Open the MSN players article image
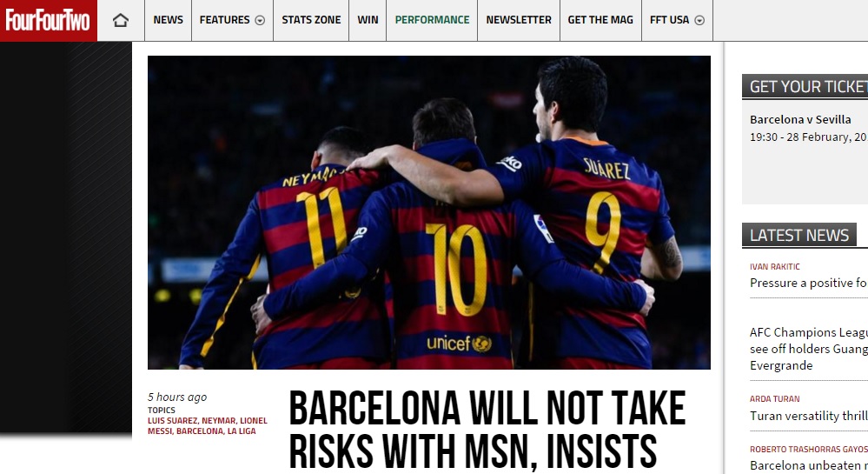The width and height of the screenshot is (868, 474). coord(429,212)
